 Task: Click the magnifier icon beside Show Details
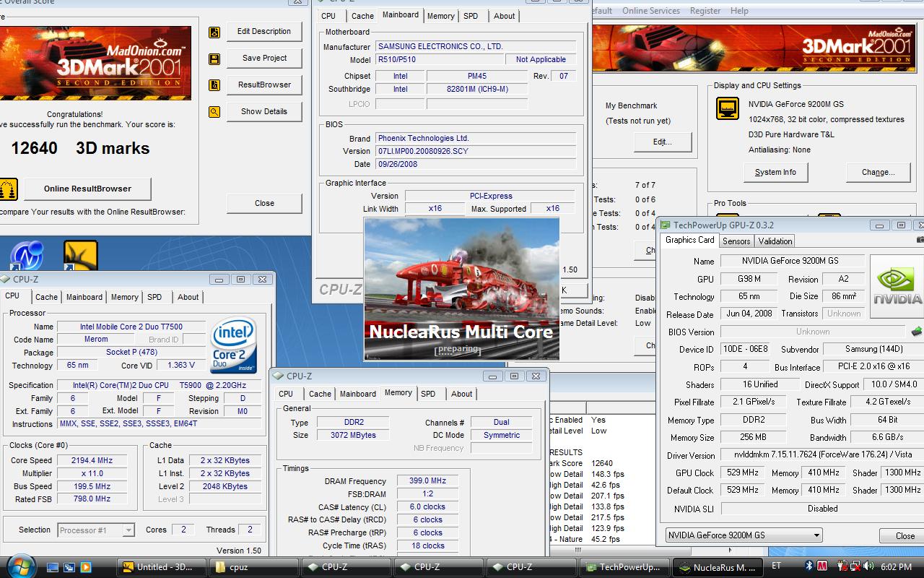click(214, 112)
